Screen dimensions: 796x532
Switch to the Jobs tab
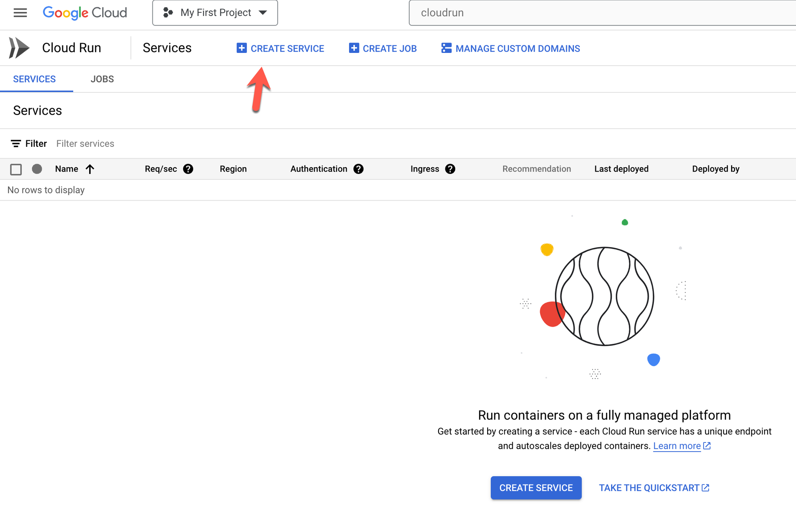pos(102,79)
